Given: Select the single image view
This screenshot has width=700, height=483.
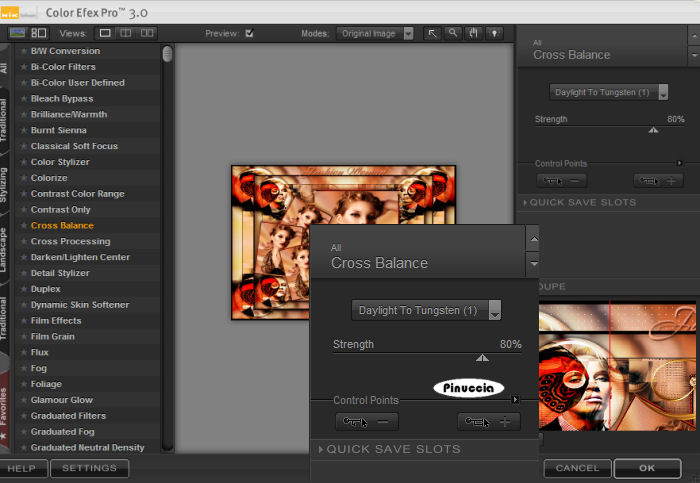Looking at the screenshot, I should click(105, 33).
